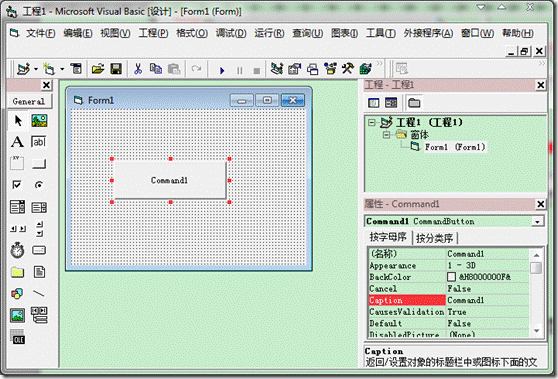Open dropdown arrow beside Add Form icon
The height and width of the screenshot is (379, 558).
point(62,69)
